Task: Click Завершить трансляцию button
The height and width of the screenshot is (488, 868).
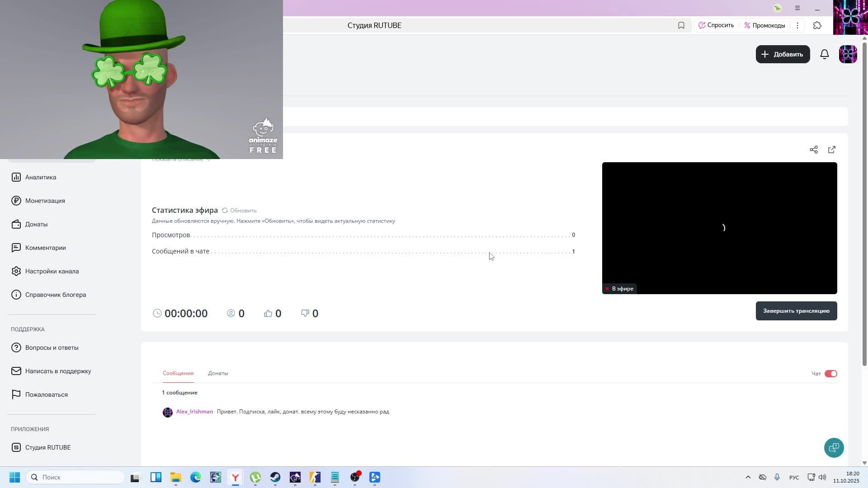Action: [x=796, y=311]
